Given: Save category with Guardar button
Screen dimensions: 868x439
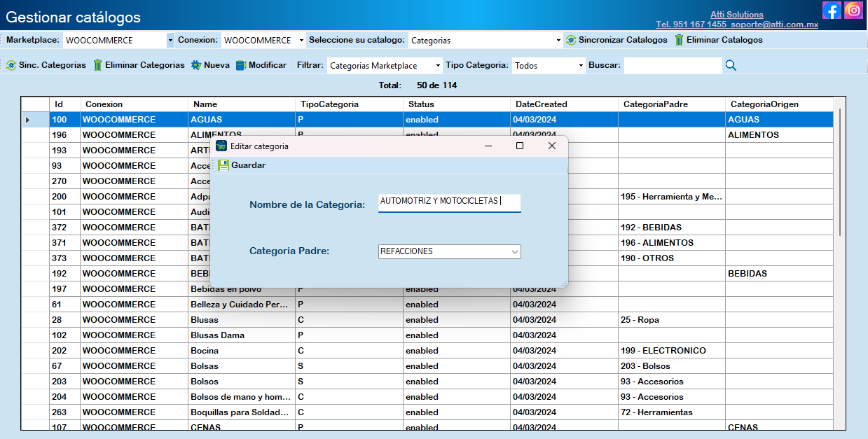Looking at the screenshot, I should coord(242,165).
